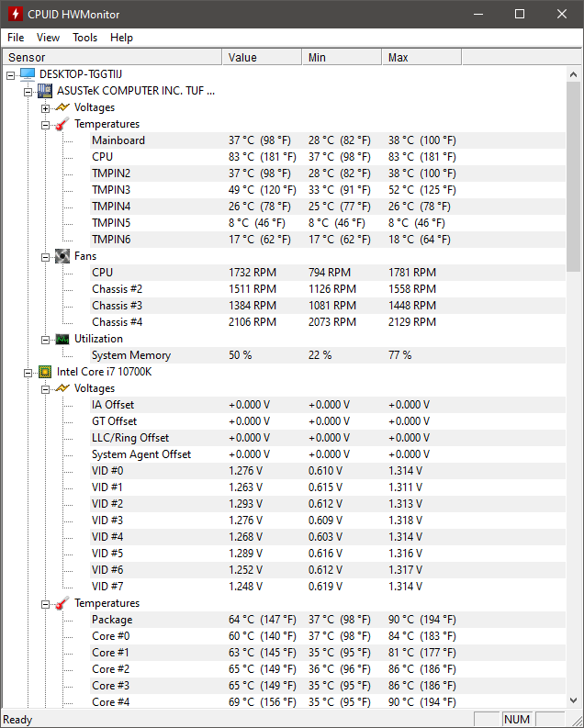Open the View menu
Viewport: 584px width, 728px height.
[48, 38]
